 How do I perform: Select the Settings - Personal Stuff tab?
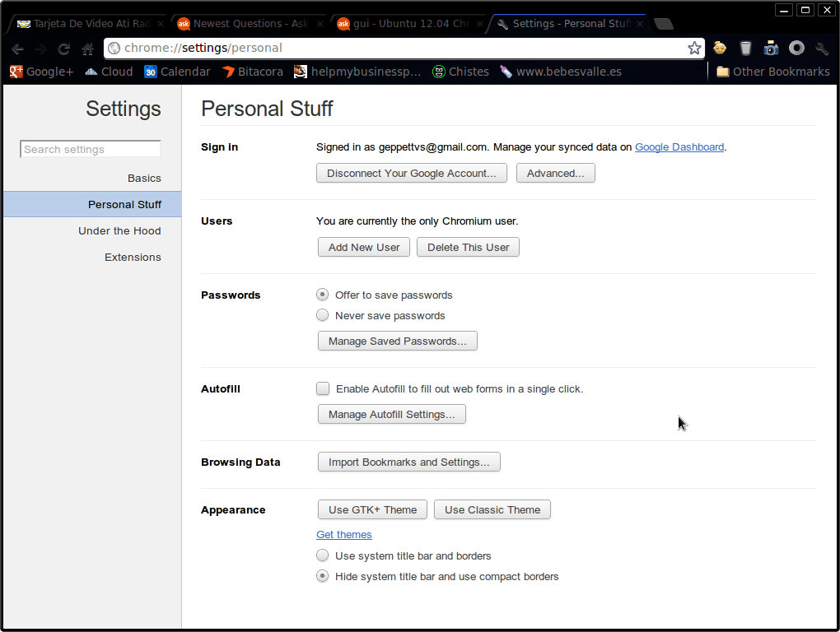[568, 24]
